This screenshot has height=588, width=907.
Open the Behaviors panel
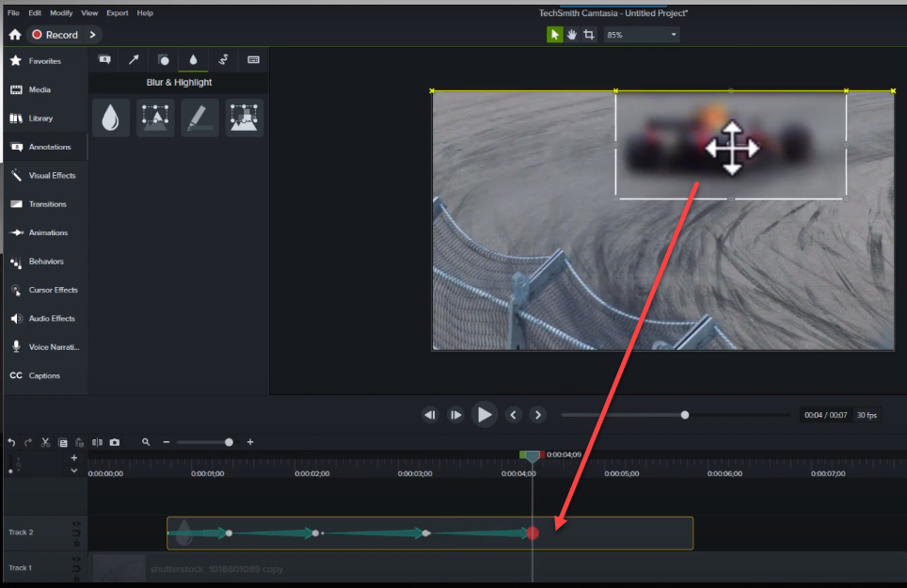pos(44,262)
